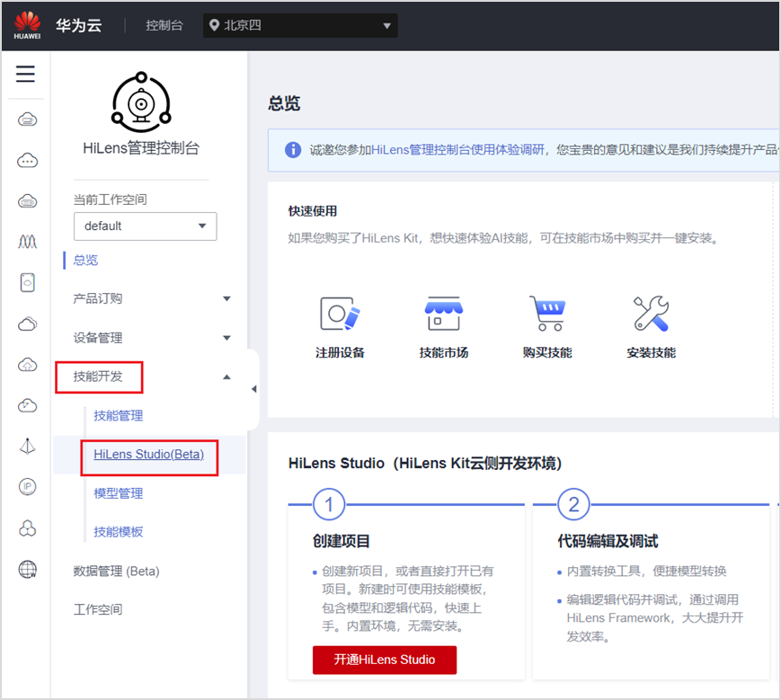Click the 代码编辑及调试 heading
781x700 pixels.
[608, 541]
